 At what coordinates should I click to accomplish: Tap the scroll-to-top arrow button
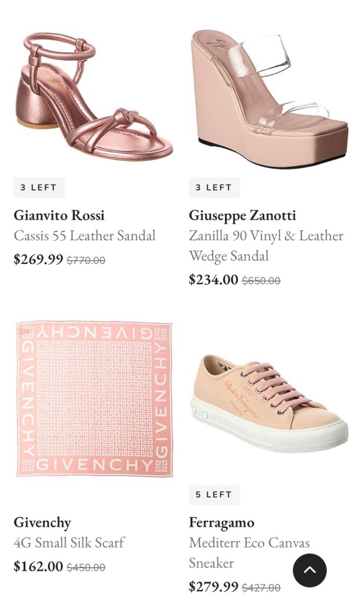point(310,570)
